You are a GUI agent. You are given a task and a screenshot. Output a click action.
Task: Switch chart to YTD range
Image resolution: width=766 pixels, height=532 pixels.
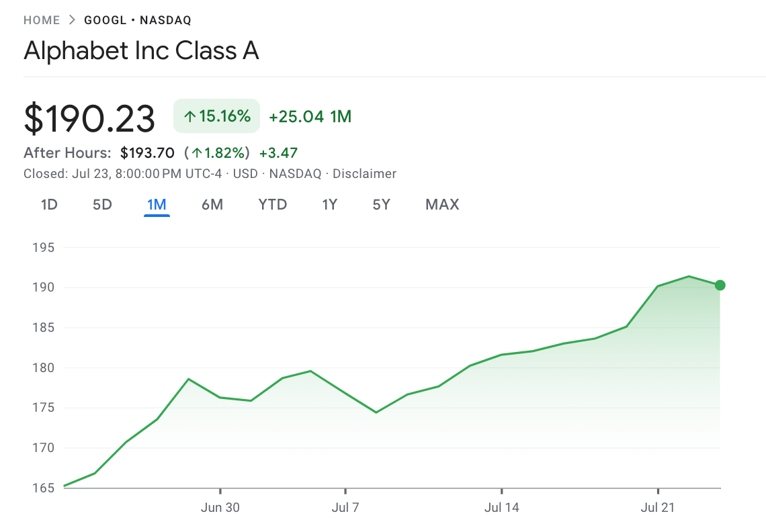coord(273,204)
